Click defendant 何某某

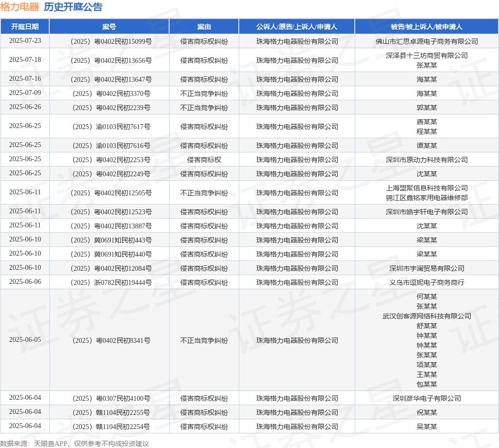click(427, 297)
